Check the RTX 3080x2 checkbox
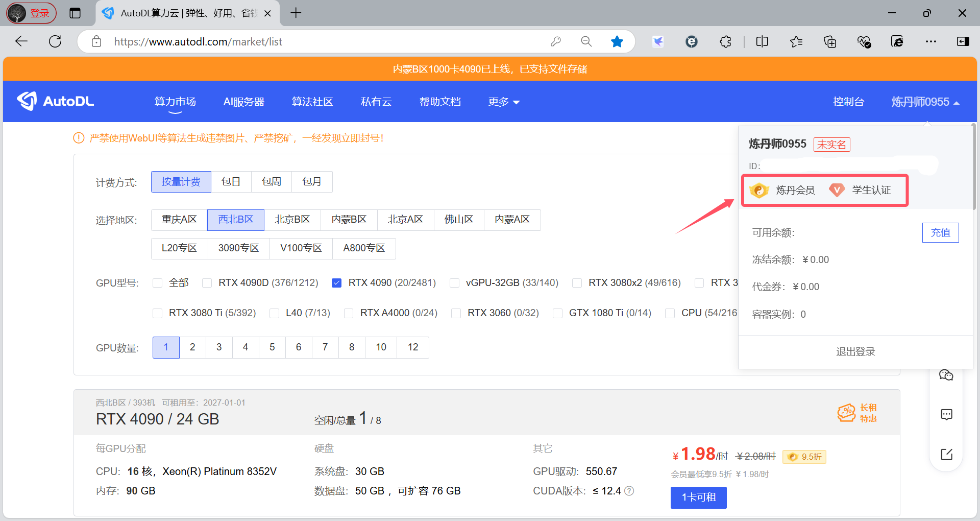The width and height of the screenshot is (980, 521). [x=577, y=283]
